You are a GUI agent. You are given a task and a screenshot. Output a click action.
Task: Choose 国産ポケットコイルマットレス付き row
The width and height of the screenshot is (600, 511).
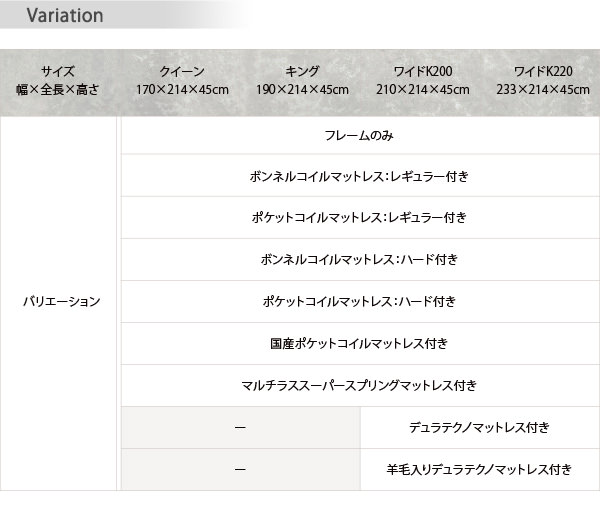pyautogui.click(x=360, y=343)
